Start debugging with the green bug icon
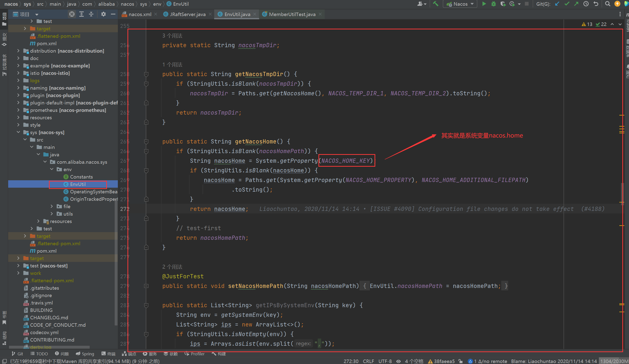This screenshot has height=364, width=629. point(493,4)
